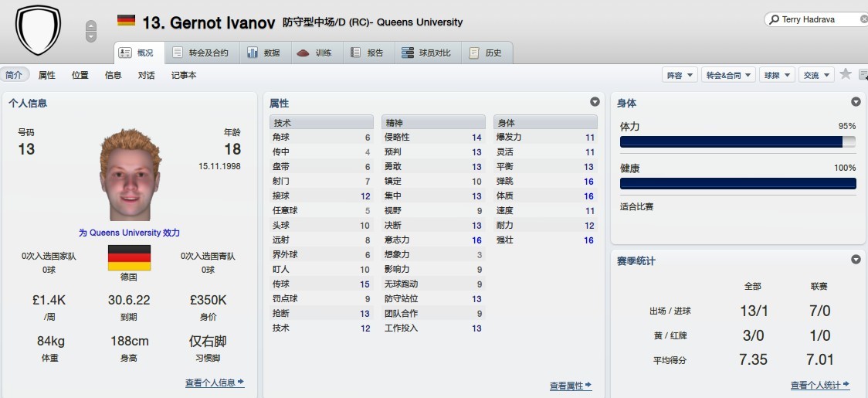Click the notes icon beside the star
The image size is (868, 398).
click(863, 74)
